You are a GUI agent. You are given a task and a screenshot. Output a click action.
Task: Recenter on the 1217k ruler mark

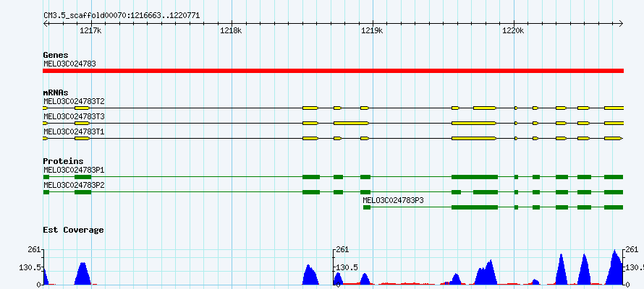click(x=90, y=31)
